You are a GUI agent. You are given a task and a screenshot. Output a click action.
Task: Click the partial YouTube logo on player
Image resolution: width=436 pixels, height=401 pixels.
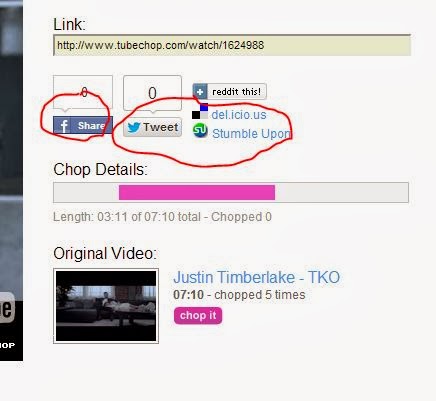pos(7,307)
